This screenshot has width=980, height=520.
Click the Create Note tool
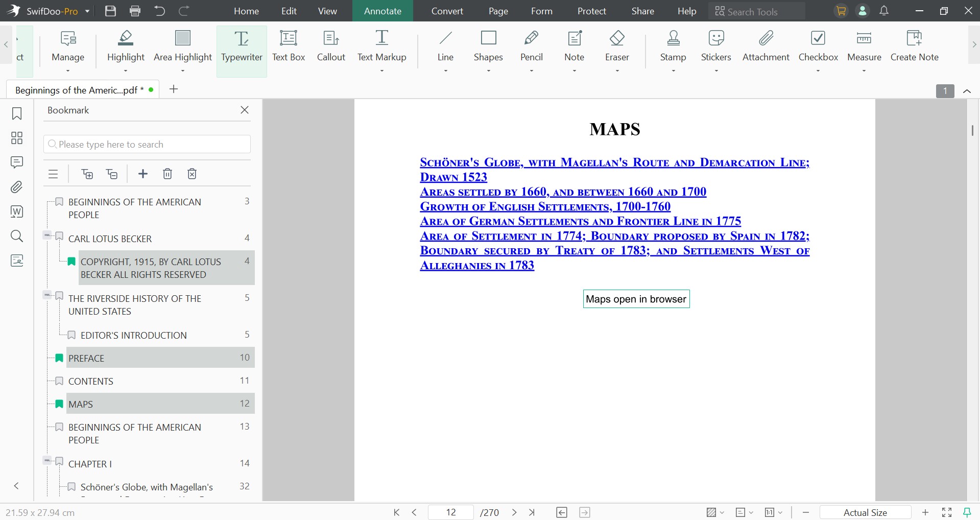coord(914,46)
